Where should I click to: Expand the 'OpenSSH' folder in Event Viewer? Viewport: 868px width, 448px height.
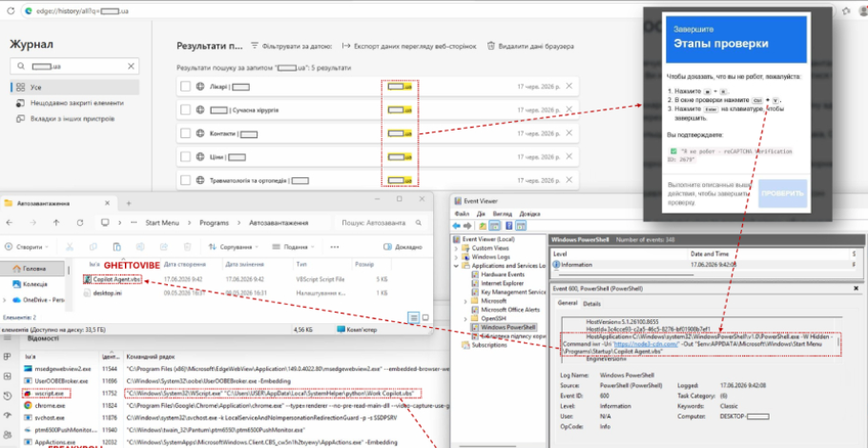click(465, 318)
